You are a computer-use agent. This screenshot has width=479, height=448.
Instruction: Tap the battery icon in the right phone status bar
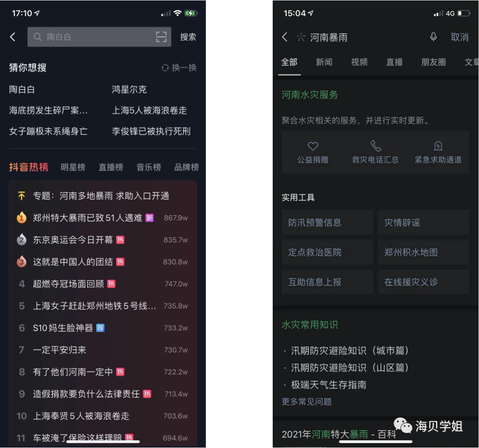464,13
